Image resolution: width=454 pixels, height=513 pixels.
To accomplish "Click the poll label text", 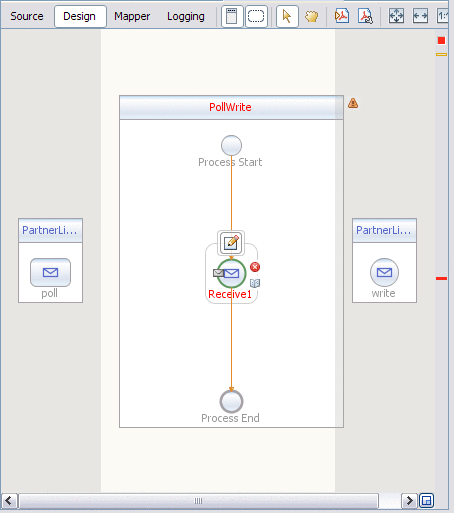I will tap(49, 294).
